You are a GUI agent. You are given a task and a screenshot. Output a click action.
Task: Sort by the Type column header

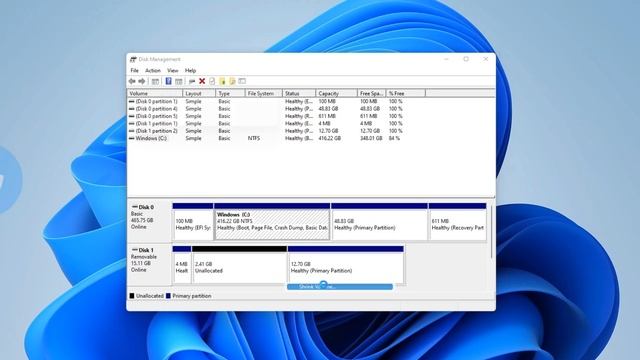tap(230, 93)
